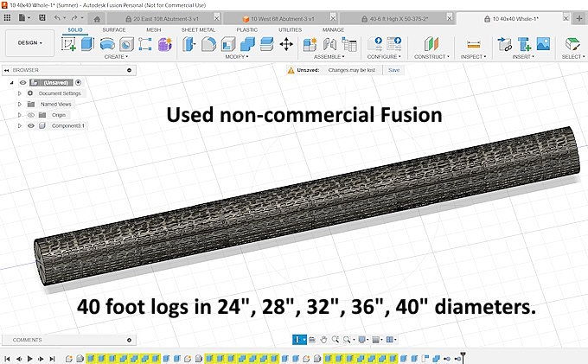Click the Select tool icon
The image size is (588, 364).
(572, 44)
